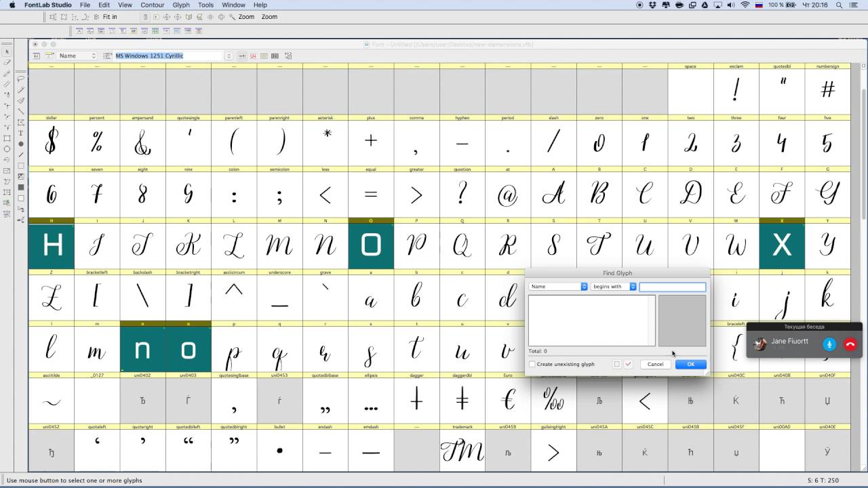Image resolution: width=868 pixels, height=488 pixels.
Task: Open the File menu
Action: tap(85, 5)
